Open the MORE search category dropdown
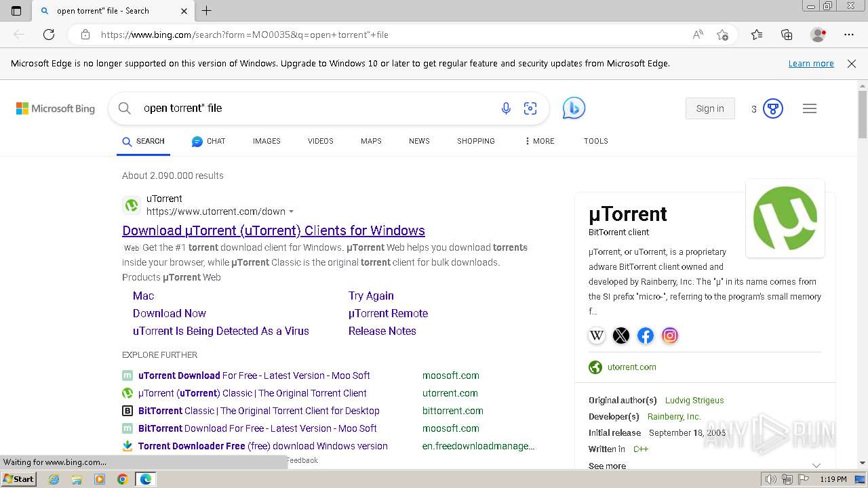Screen dimensions: 868x488 point(539,141)
